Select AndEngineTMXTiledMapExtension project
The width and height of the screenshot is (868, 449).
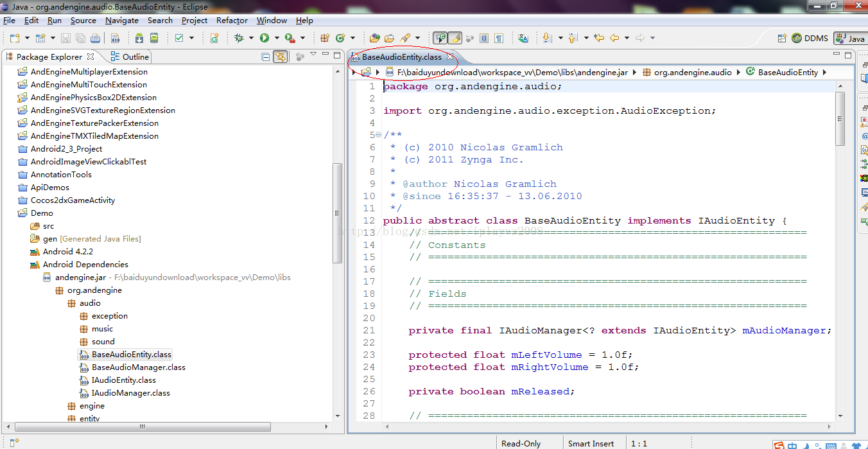(x=88, y=136)
